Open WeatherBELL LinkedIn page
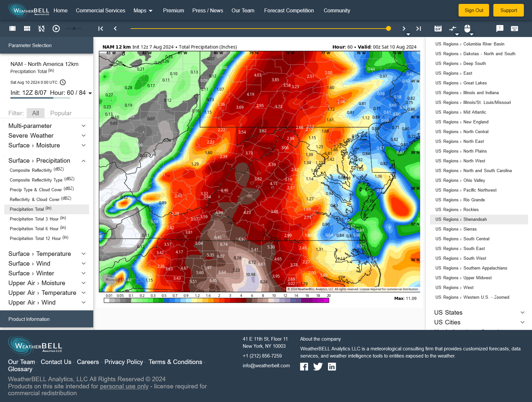This screenshot has height=402, width=532. tap(332, 367)
